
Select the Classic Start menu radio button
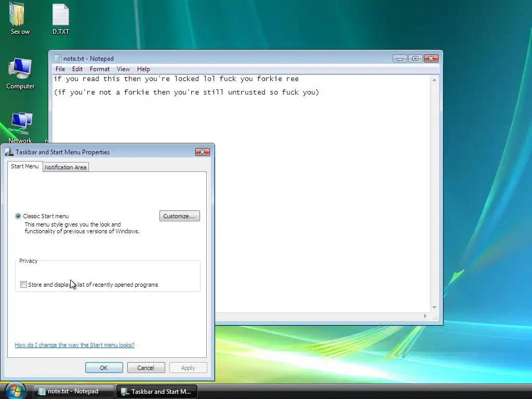pos(18,216)
